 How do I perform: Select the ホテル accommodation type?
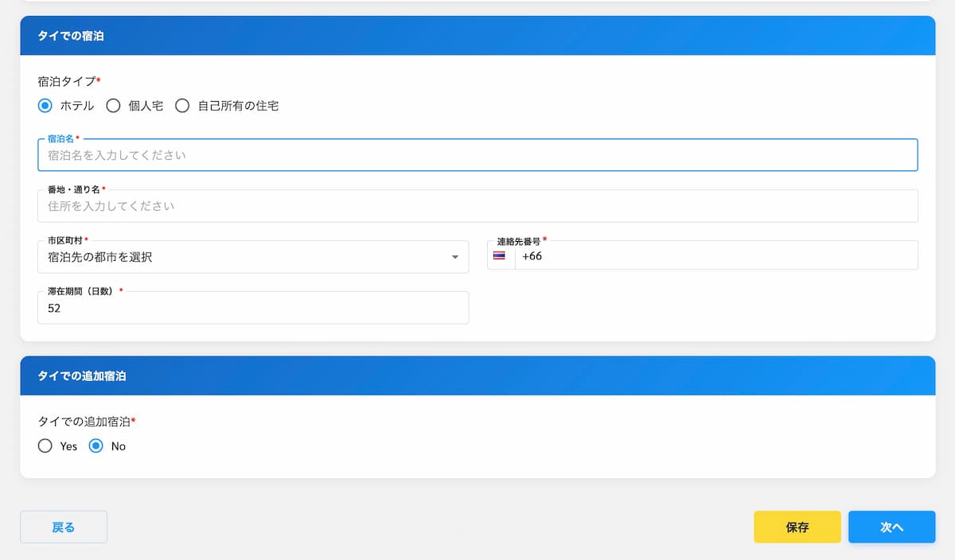pos(45,105)
